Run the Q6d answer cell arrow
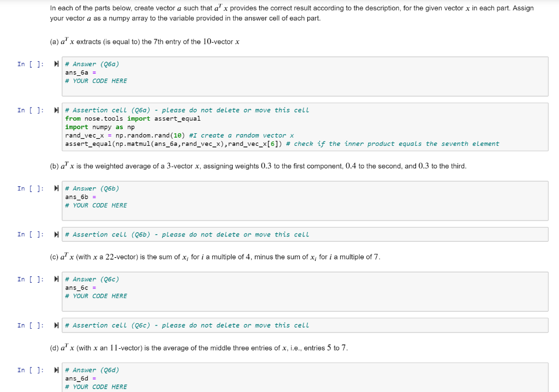559x392 pixels. pos(56,370)
